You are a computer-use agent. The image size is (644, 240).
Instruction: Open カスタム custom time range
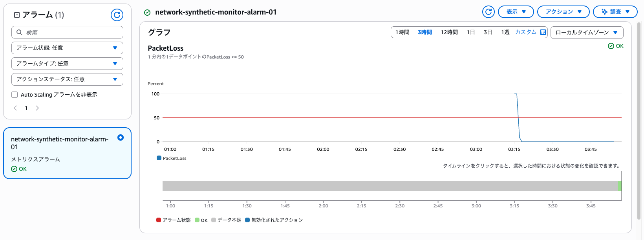[526, 32]
